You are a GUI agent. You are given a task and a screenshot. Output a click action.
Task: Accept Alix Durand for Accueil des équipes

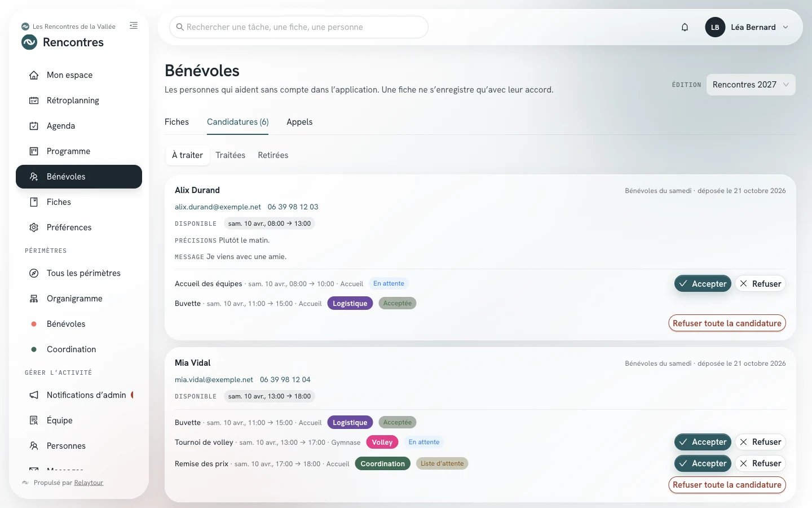tap(703, 284)
